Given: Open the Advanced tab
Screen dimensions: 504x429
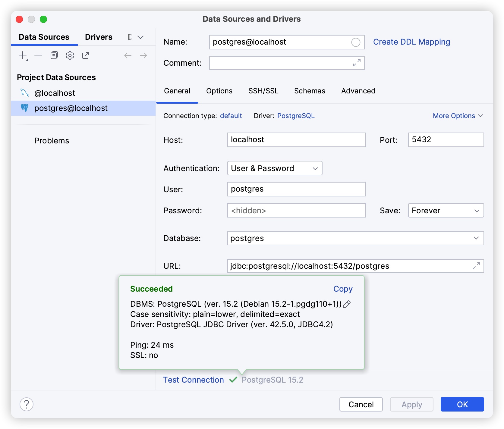Looking at the screenshot, I should pyautogui.click(x=358, y=91).
